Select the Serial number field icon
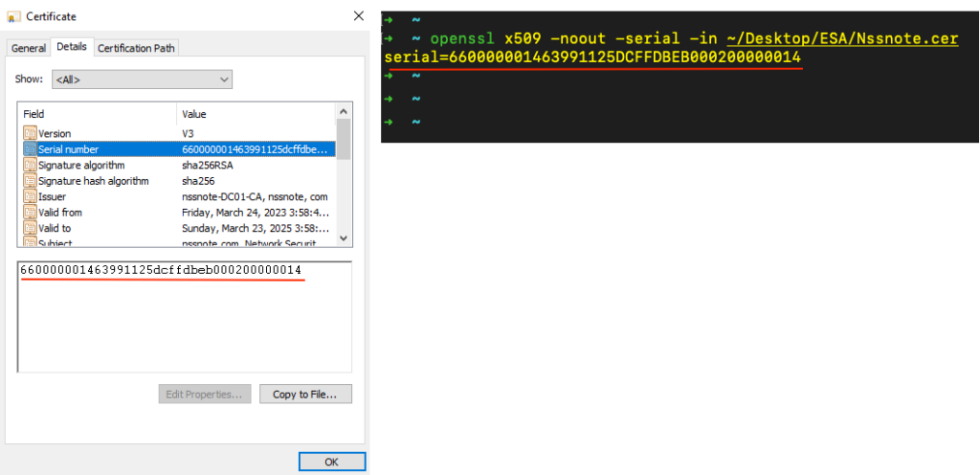 (x=30, y=149)
